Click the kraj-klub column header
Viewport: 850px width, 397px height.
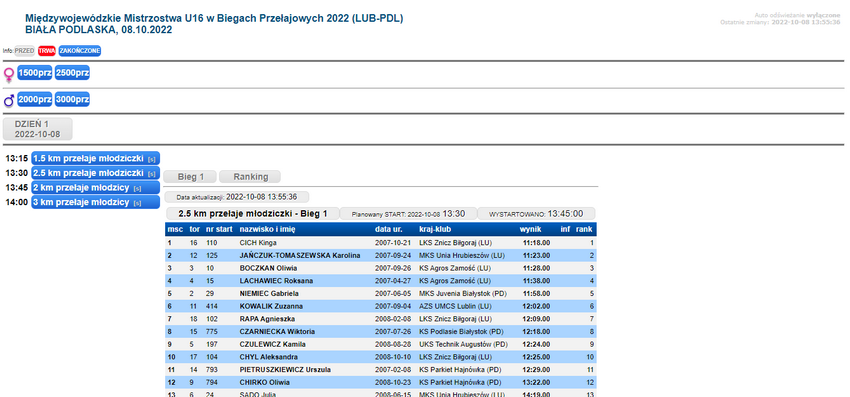pyautogui.click(x=435, y=229)
